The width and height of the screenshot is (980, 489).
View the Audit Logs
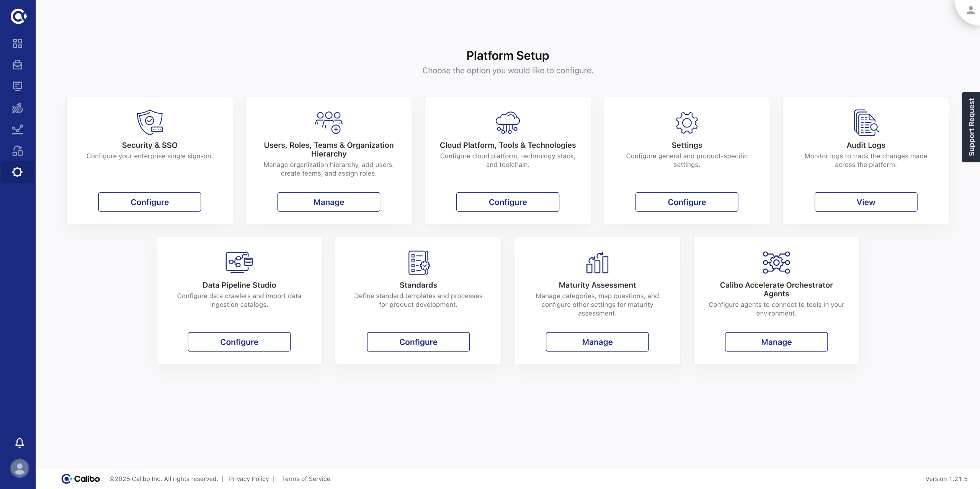(x=866, y=202)
